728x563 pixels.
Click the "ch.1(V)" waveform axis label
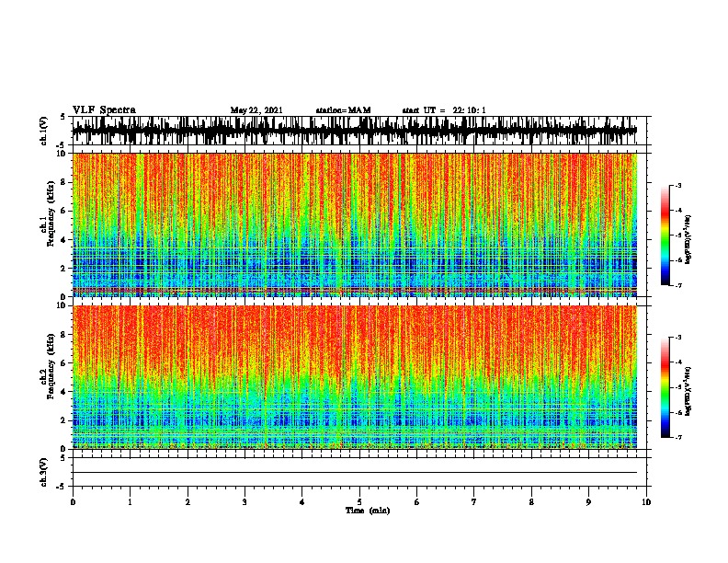44,131
